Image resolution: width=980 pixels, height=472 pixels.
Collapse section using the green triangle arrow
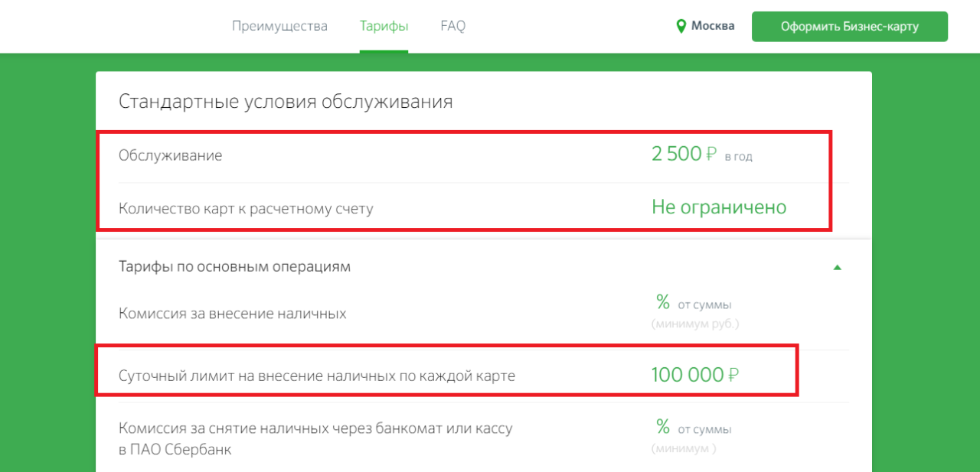click(837, 268)
